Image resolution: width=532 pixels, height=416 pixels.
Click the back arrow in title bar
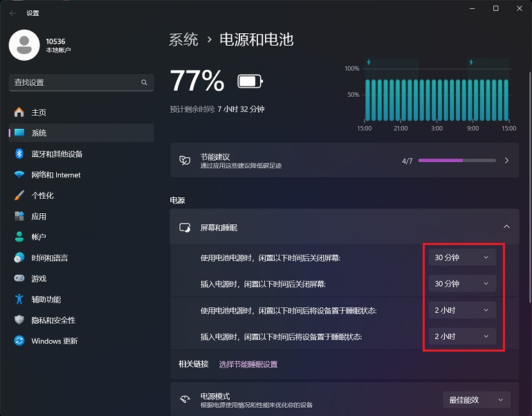[13, 13]
